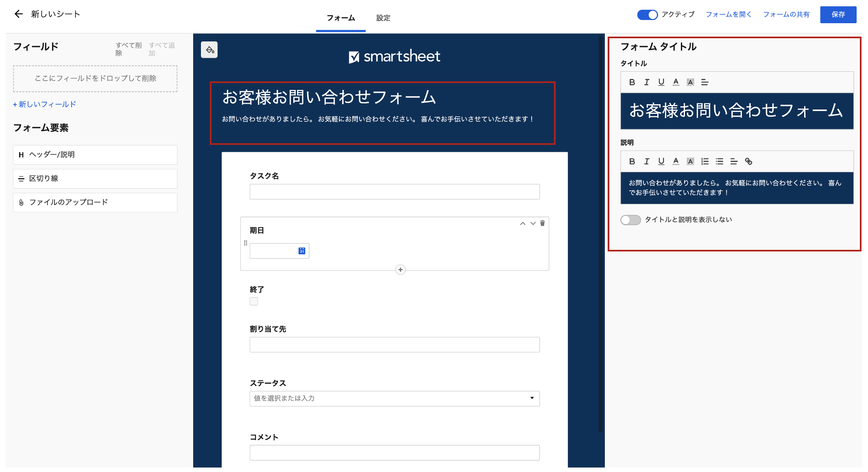The height and width of the screenshot is (472, 868).
Task: Insert link in the description toolbar
Action: coord(748,162)
